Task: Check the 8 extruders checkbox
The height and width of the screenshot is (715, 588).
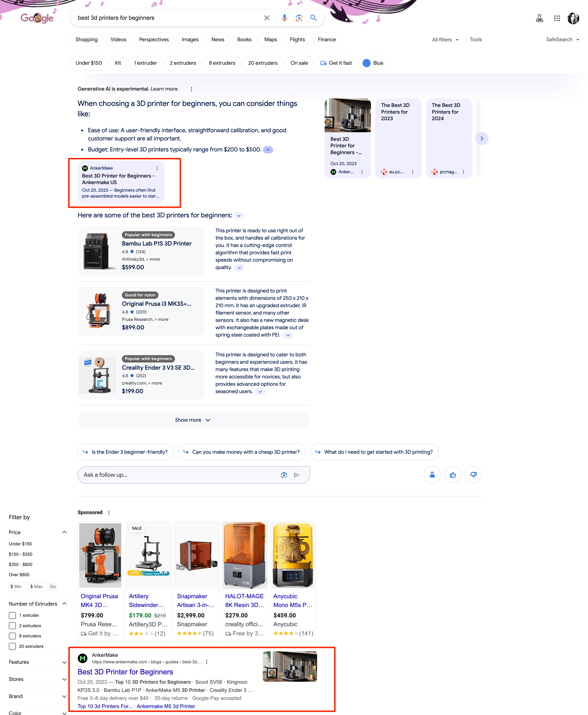Action: tap(12, 636)
